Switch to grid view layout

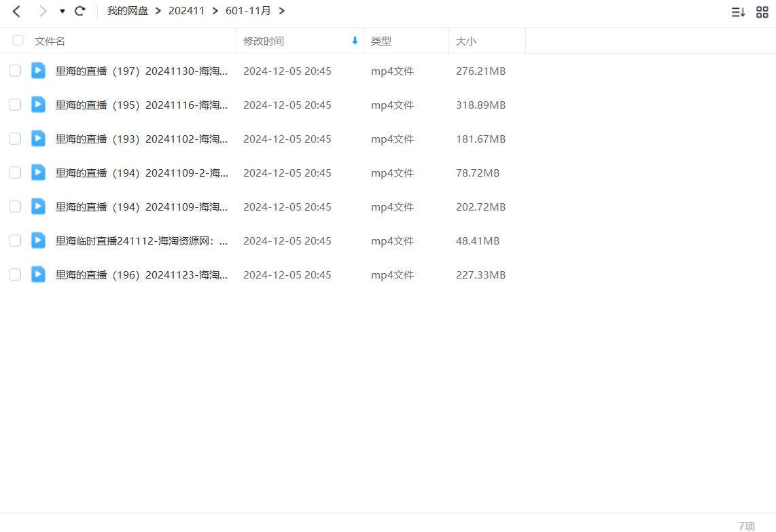tap(762, 12)
